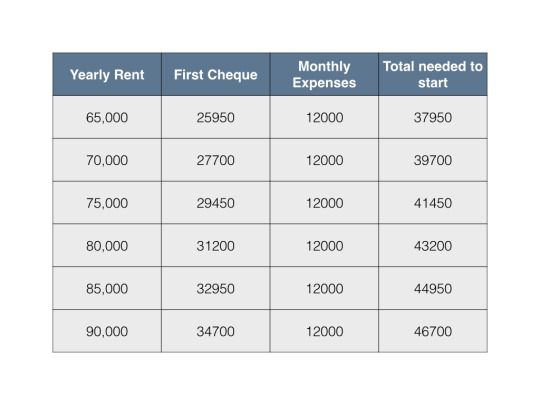Select the 85,000 yearly rent cell

pyautogui.click(x=107, y=288)
